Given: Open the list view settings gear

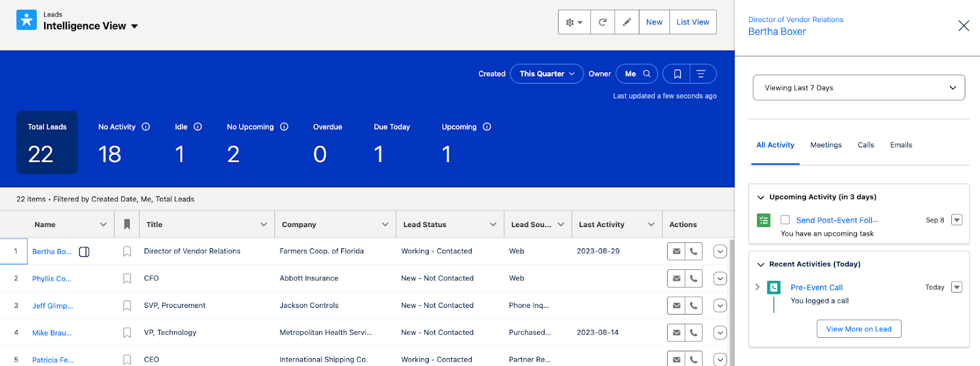Looking at the screenshot, I should coord(574,22).
